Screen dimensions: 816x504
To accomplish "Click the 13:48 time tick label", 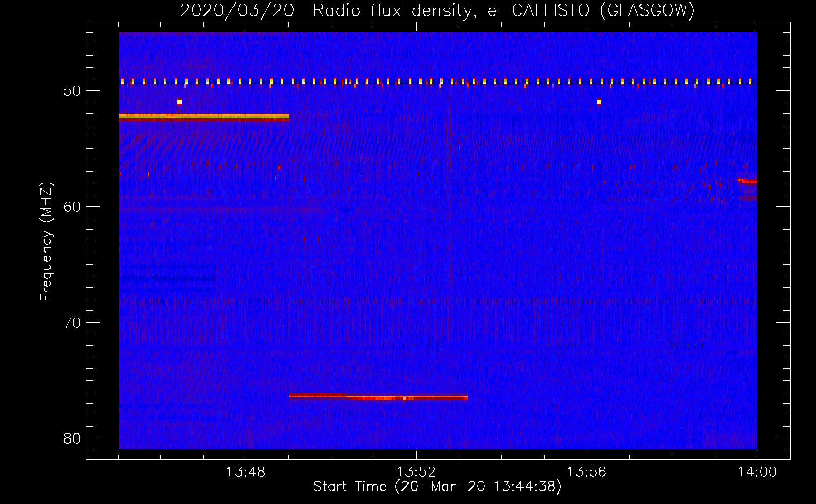I will (246, 472).
